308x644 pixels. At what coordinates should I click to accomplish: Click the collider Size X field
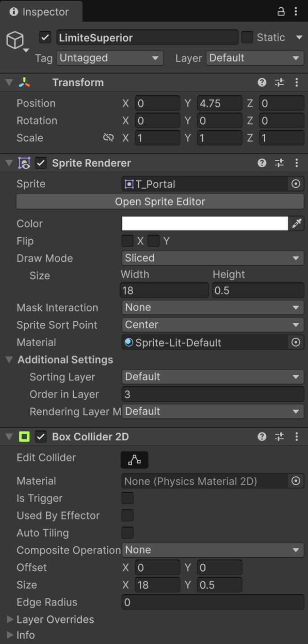point(157,585)
